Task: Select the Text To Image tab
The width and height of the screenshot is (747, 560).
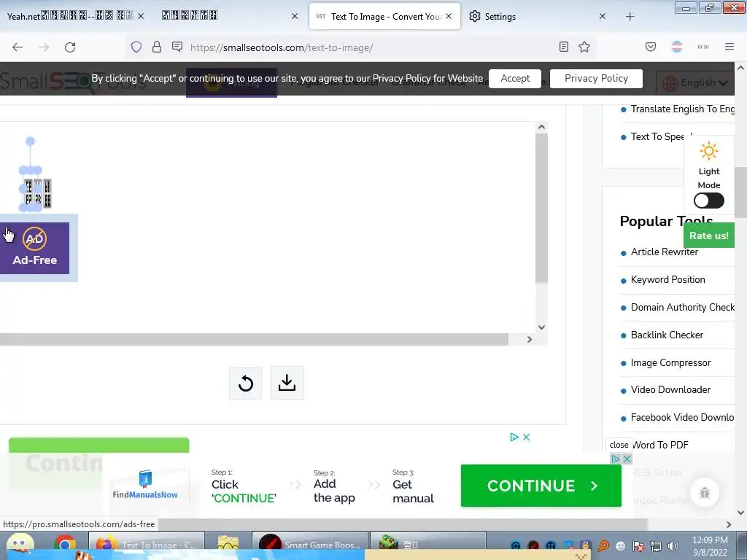Action: (385, 16)
